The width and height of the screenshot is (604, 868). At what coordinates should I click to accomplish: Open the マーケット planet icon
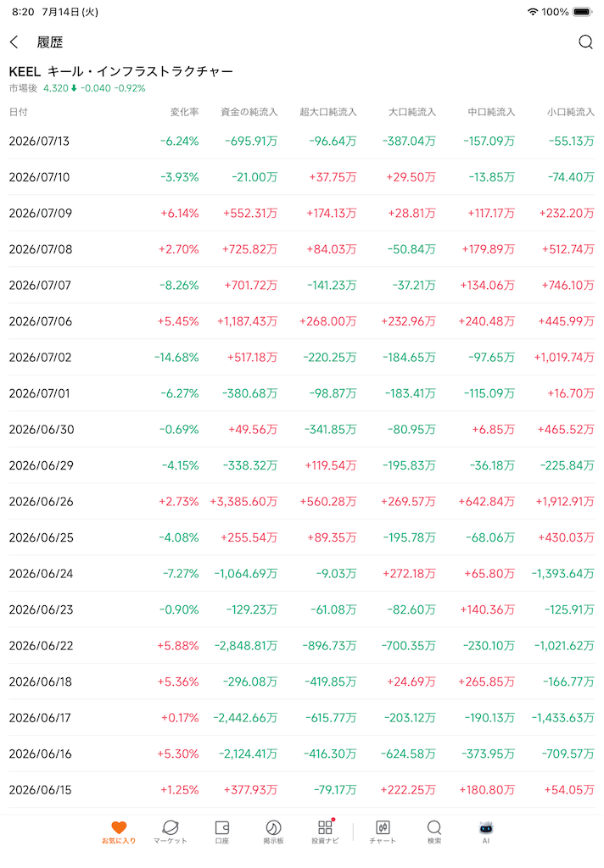tap(171, 832)
